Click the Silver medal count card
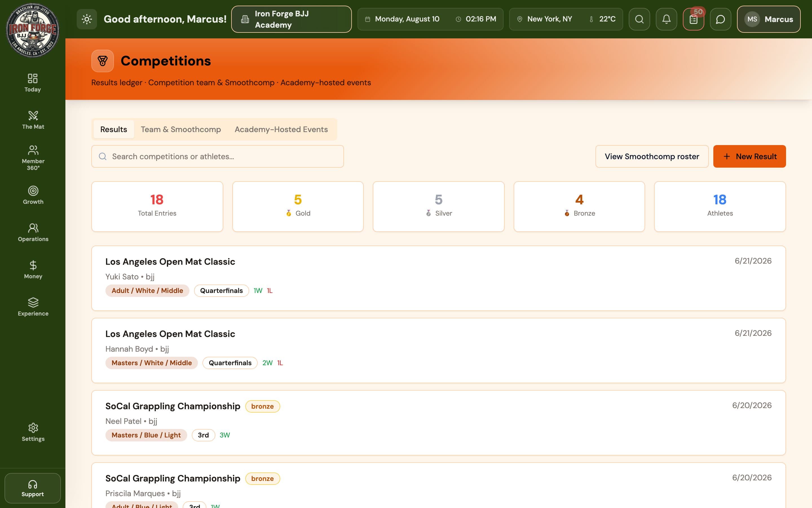 click(438, 206)
